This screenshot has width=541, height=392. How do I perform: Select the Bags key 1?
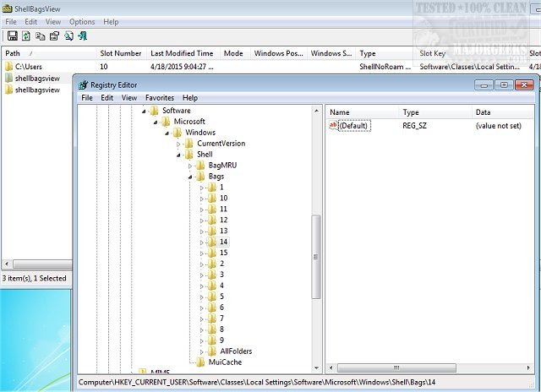(221, 188)
